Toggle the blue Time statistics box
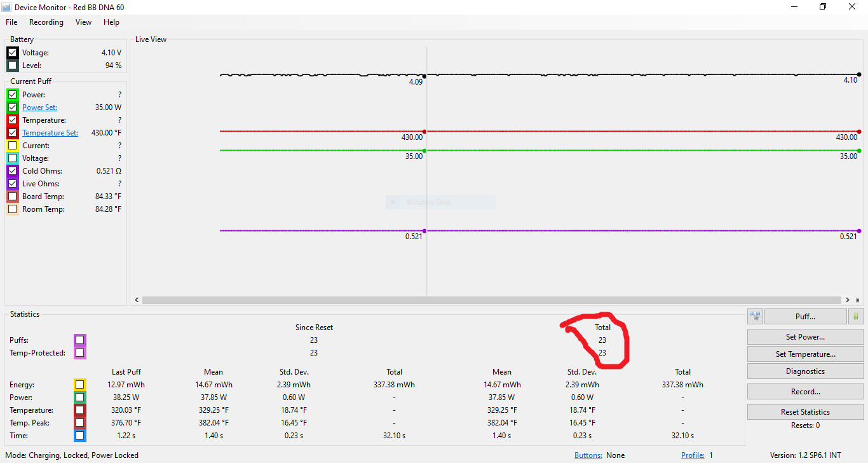The width and height of the screenshot is (868, 463). [79, 436]
